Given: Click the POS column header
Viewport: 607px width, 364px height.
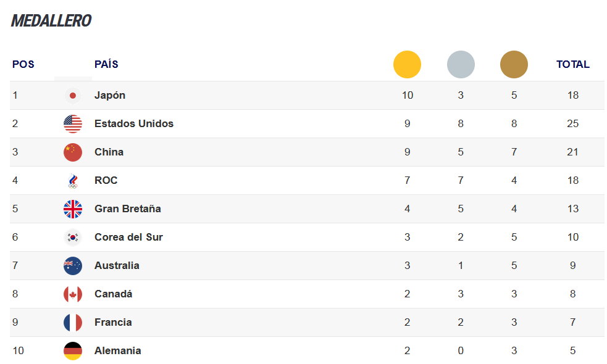Looking at the screenshot, I should click(23, 64).
